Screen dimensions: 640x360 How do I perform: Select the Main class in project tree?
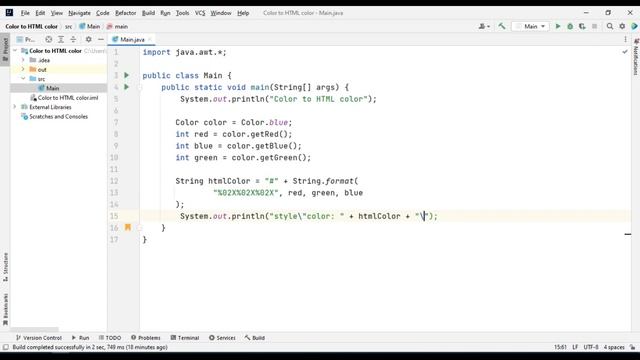(x=52, y=88)
